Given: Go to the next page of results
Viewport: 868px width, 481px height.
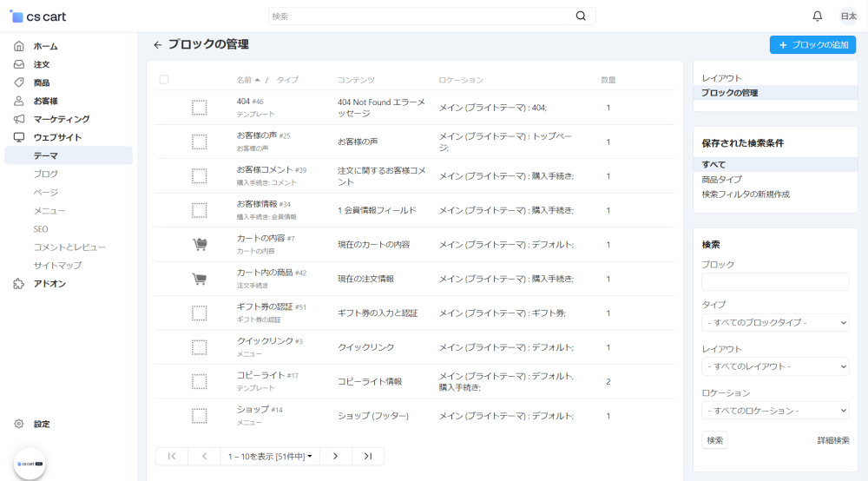Looking at the screenshot, I should [x=335, y=456].
